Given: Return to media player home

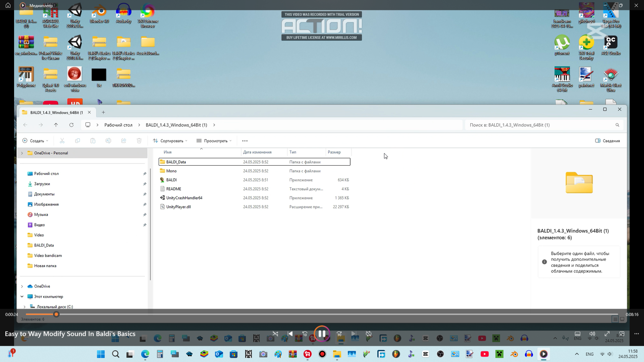Looking at the screenshot, I should pyautogui.click(x=8, y=5).
